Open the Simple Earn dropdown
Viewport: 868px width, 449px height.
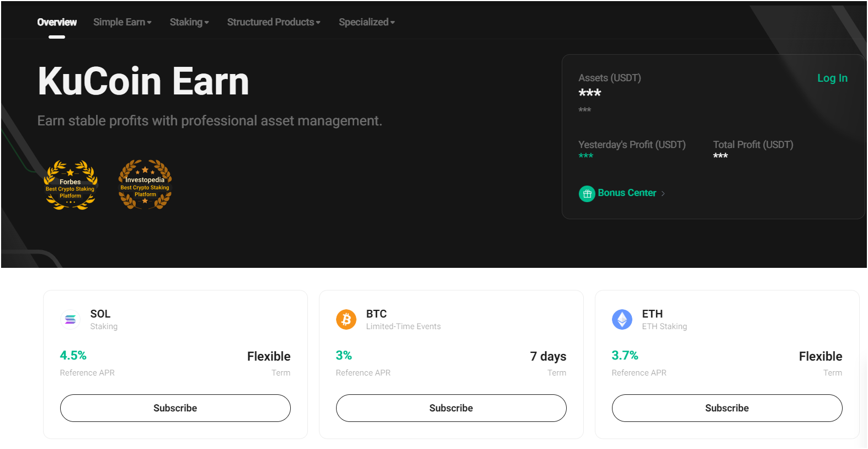tap(122, 22)
